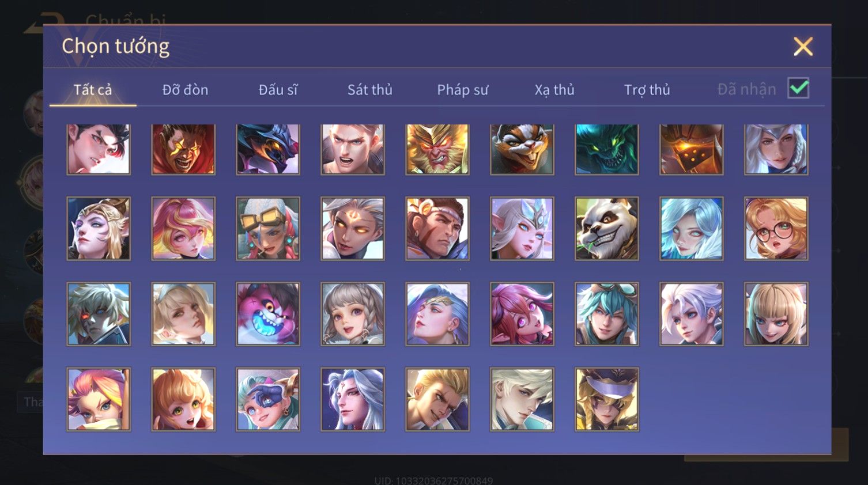The width and height of the screenshot is (868, 485).
Task: Pick the green glowing-eyed monster hero
Action: pyautogui.click(x=606, y=149)
